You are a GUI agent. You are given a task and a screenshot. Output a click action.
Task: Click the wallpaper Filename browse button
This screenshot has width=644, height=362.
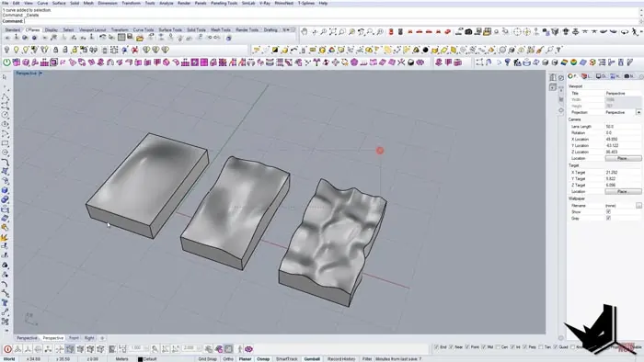click(x=638, y=206)
